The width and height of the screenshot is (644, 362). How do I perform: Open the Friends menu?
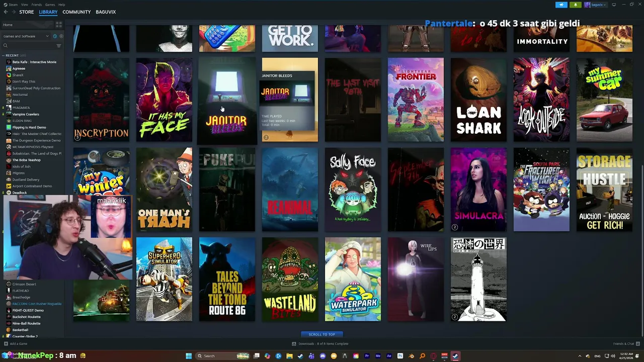pyautogui.click(x=37, y=5)
